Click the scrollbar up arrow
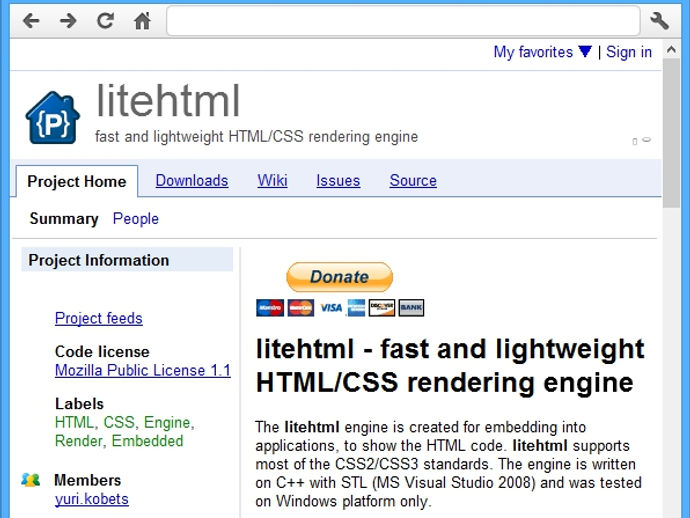This screenshot has height=518, width=690. (671, 50)
